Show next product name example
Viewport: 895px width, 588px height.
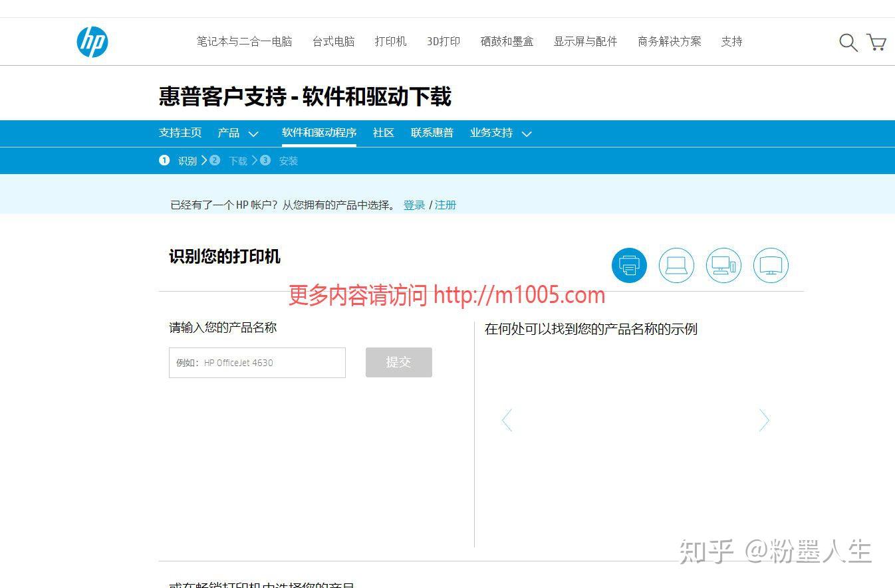(x=764, y=420)
